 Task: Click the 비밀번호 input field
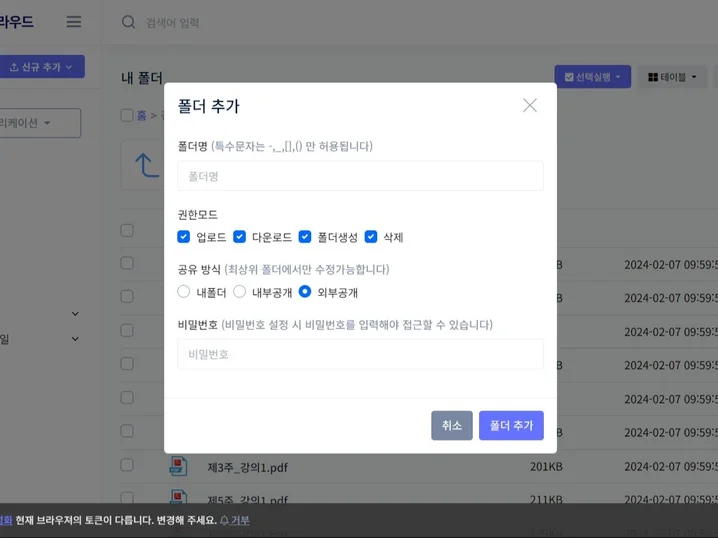(x=360, y=354)
